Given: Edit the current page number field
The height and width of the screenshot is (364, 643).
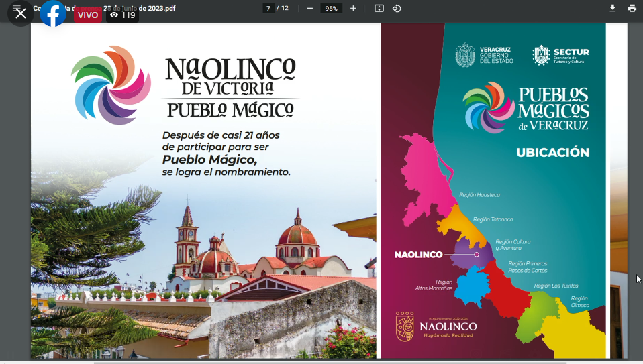Looking at the screenshot, I should [268, 8].
